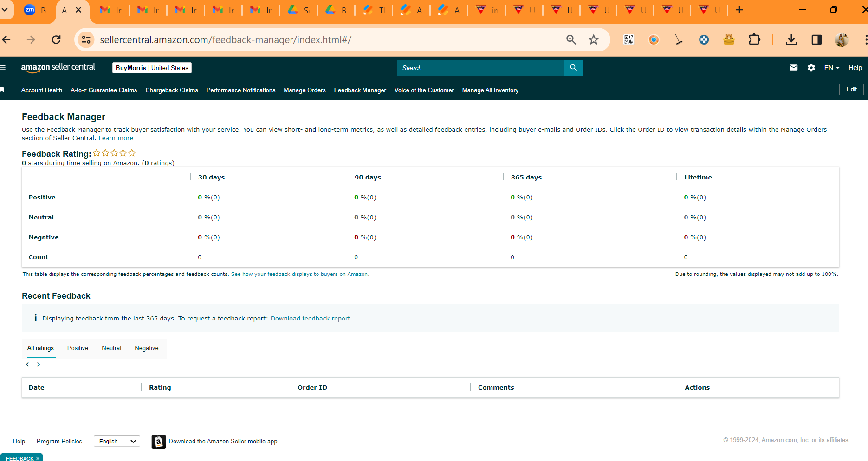868x461 pixels.
Task: Open Account Health from the favorites bar
Action: pyautogui.click(x=42, y=90)
